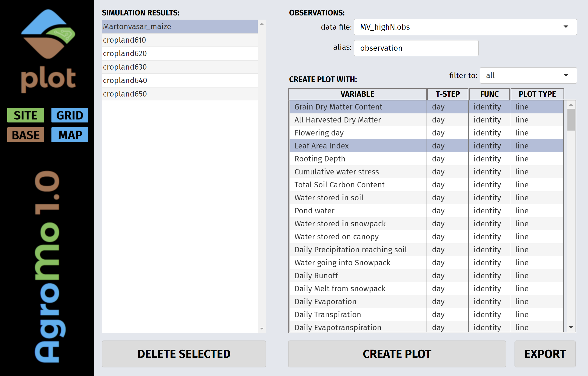Select cropland610 simulation result

point(180,40)
